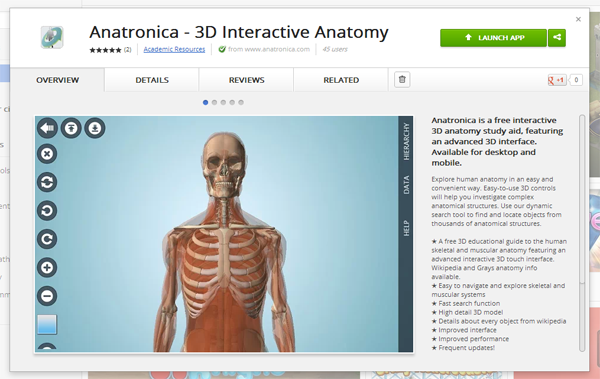Open the DATA side panel
This screenshot has height=379, width=600.
[x=406, y=185]
